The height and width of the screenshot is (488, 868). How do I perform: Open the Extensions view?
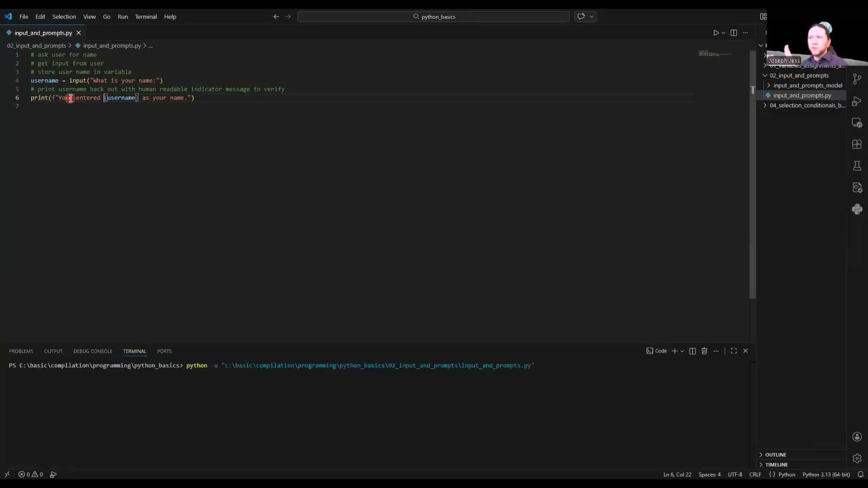pyautogui.click(x=857, y=144)
